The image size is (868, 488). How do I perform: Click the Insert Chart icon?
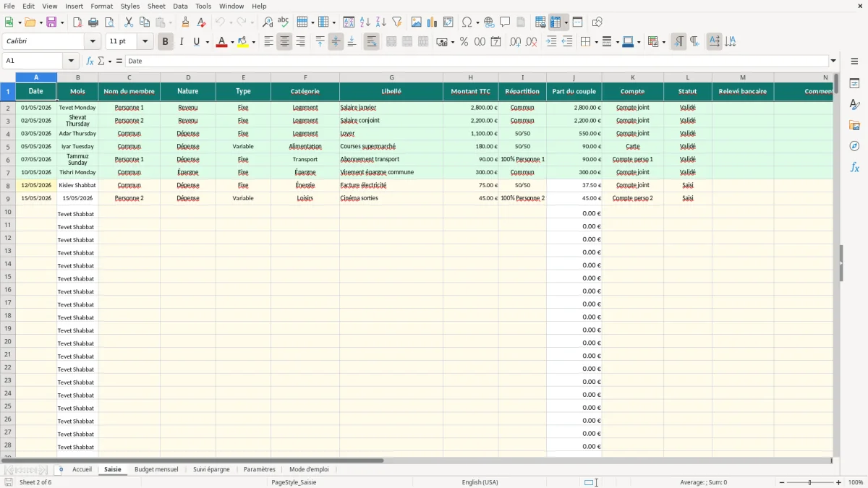click(x=433, y=22)
